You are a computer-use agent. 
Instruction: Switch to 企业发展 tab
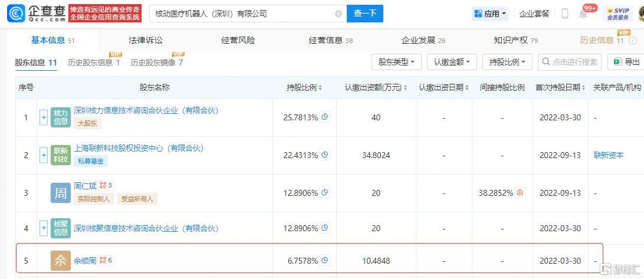coord(423,40)
